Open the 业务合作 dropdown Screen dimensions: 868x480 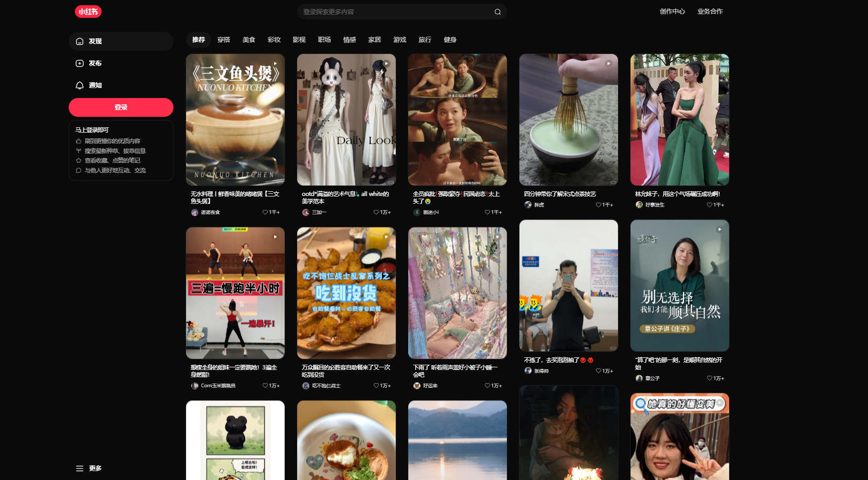point(710,12)
